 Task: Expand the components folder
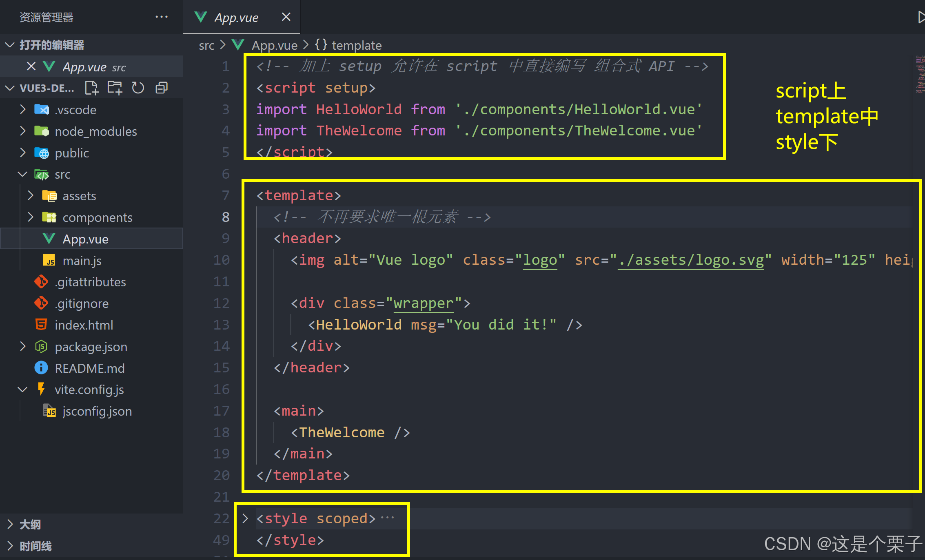31,217
